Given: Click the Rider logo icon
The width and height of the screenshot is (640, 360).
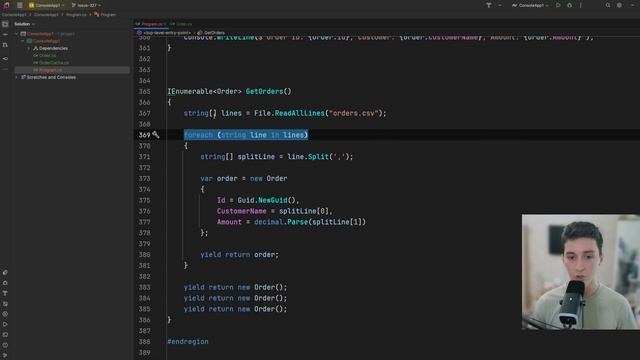Looking at the screenshot, I should point(6,5).
